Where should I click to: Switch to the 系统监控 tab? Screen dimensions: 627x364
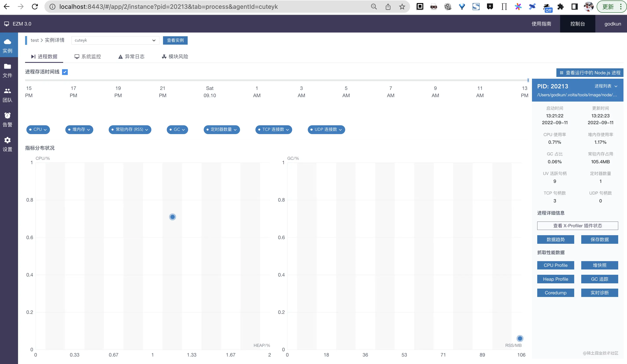click(88, 56)
